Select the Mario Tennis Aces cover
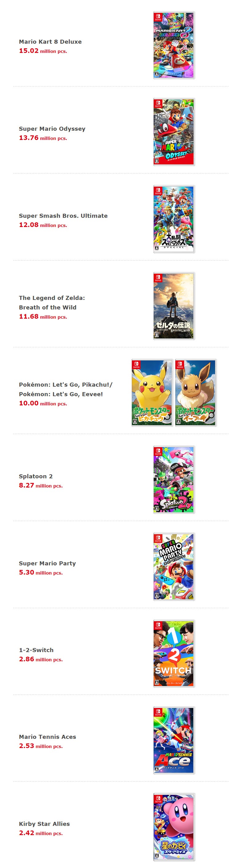Image resolution: width=246 pixels, height=868 pixels. 174,740
